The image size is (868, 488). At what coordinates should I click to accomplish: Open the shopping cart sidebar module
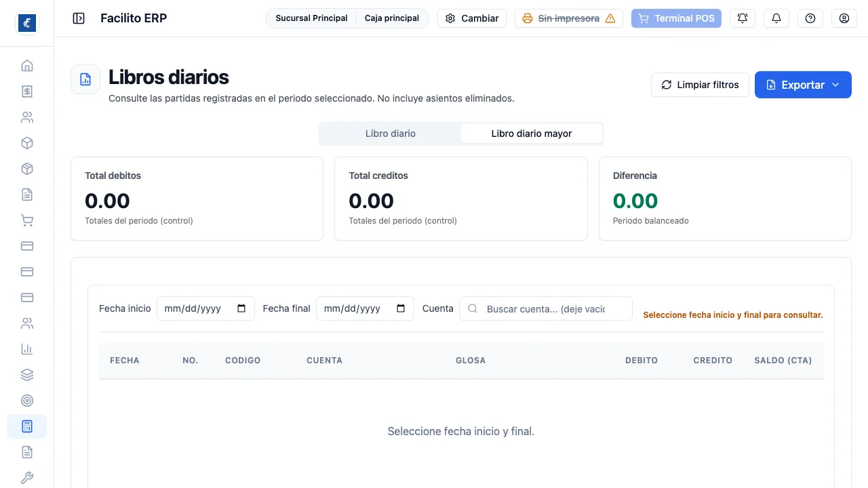pyautogui.click(x=27, y=220)
